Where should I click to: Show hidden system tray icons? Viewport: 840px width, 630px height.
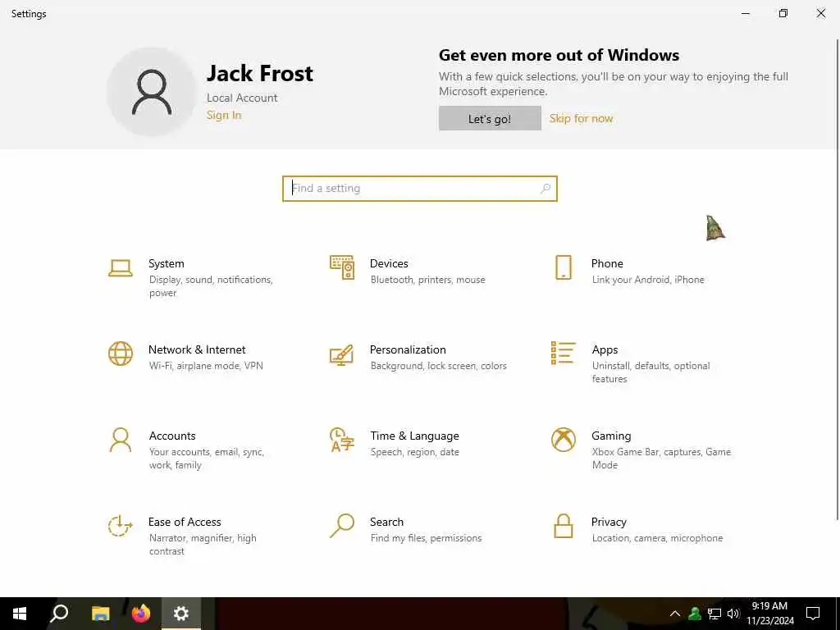pos(675,614)
